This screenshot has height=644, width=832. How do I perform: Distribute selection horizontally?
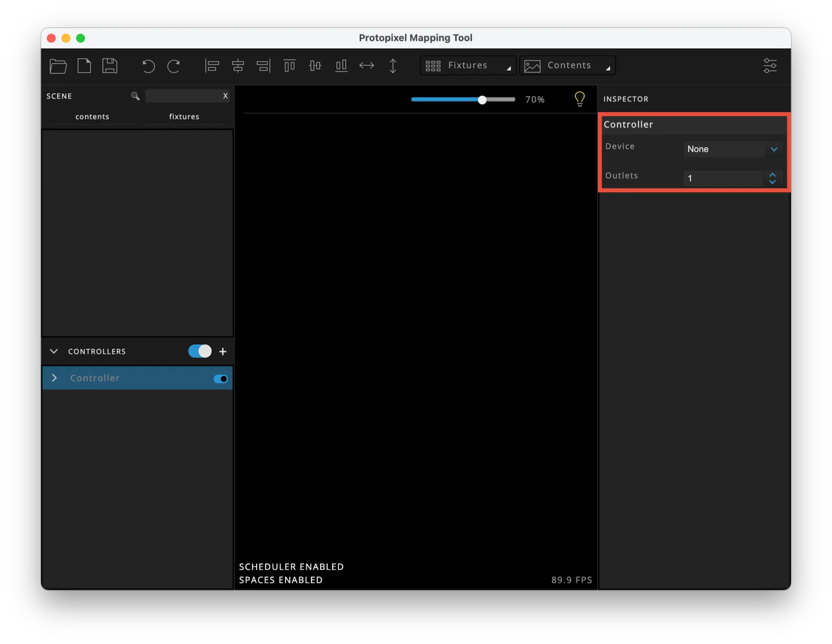click(367, 66)
